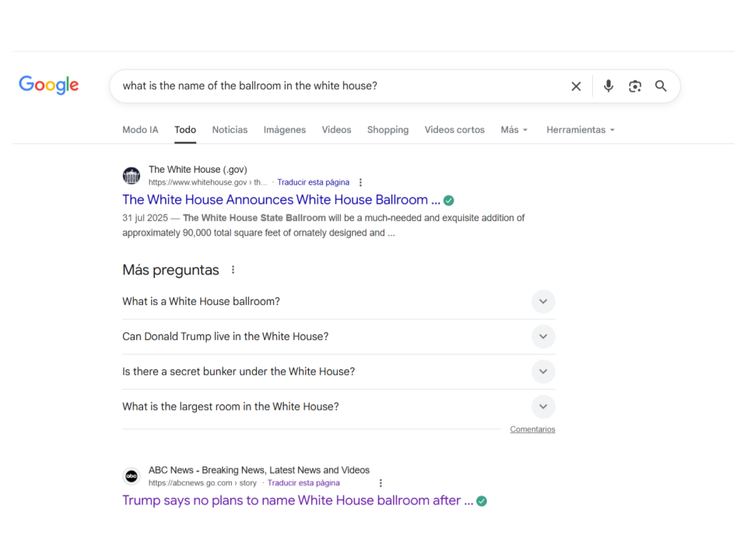
Task: Open three-dot menu beside Más preguntas
Action: (x=233, y=270)
